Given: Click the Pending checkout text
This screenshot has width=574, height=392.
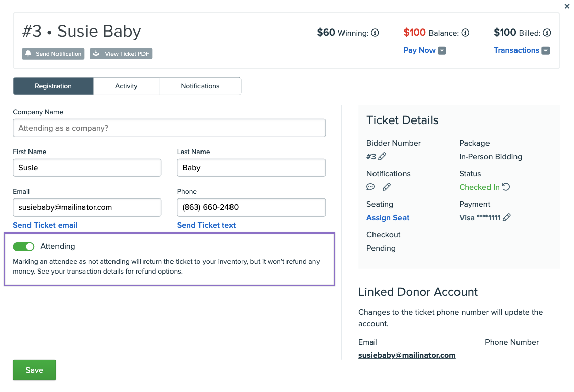Looking at the screenshot, I should [x=381, y=248].
